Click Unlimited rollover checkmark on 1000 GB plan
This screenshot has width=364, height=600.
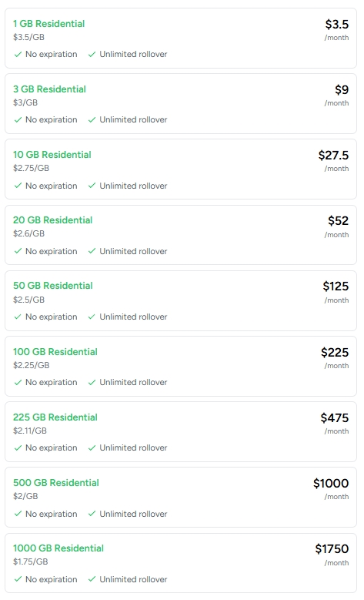92,579
